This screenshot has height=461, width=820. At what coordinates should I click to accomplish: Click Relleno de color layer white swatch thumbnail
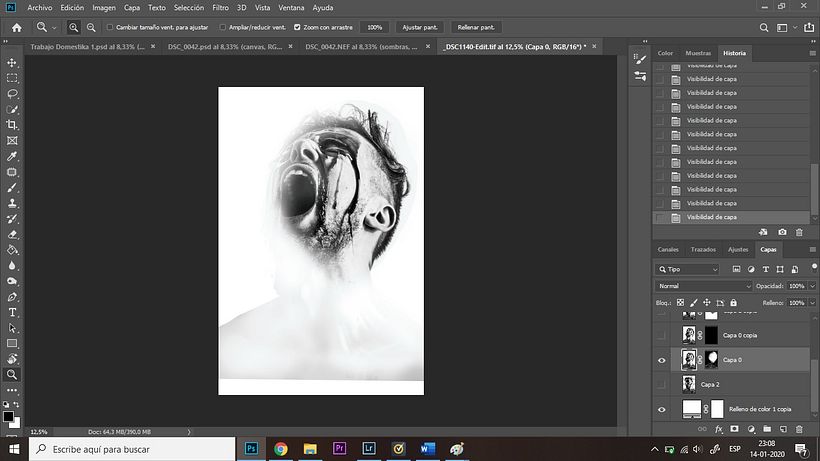pos(692,409)
